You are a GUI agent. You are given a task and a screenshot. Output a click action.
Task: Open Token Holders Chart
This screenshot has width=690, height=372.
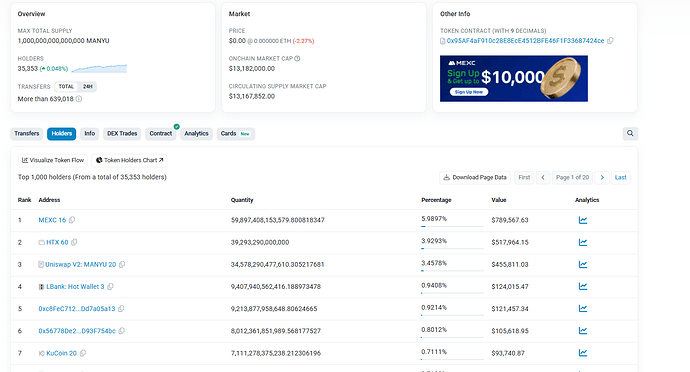pyautogui.click(x=129, y=160)
